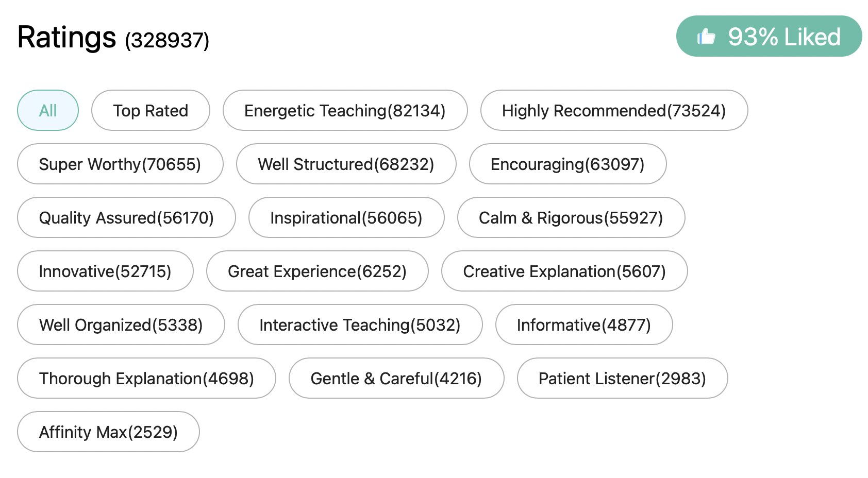Click the Gentle & Careful filter
Viewport: 868px width, 478px height.
coord(396,378)
